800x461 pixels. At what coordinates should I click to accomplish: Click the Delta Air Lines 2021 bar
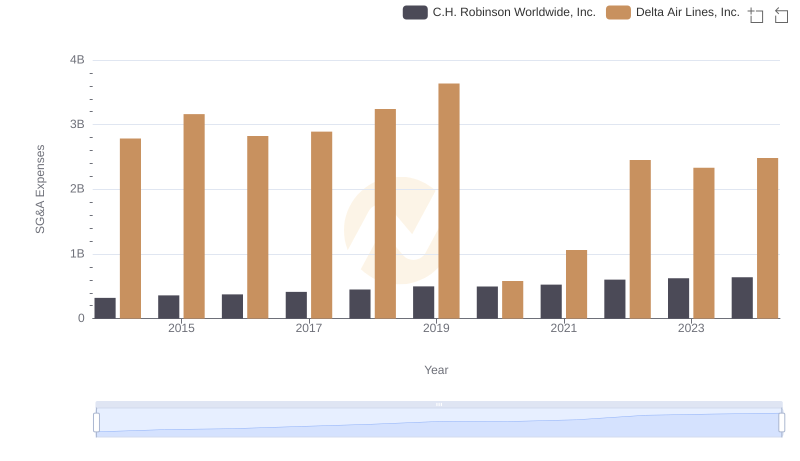pos(577,284)
